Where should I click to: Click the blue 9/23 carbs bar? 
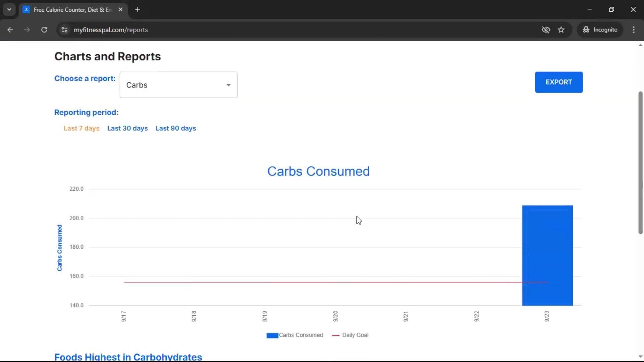pyautogui.click(x=547, y=255)
